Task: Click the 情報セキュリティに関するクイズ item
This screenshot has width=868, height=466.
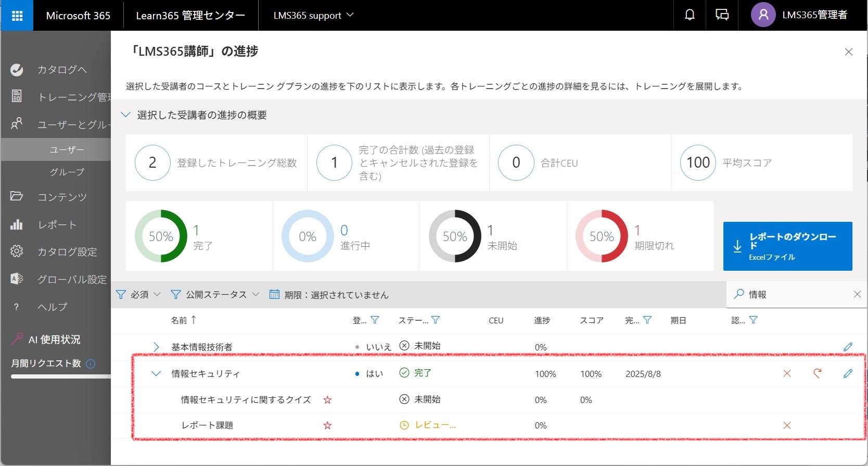Action: point(246,400)
